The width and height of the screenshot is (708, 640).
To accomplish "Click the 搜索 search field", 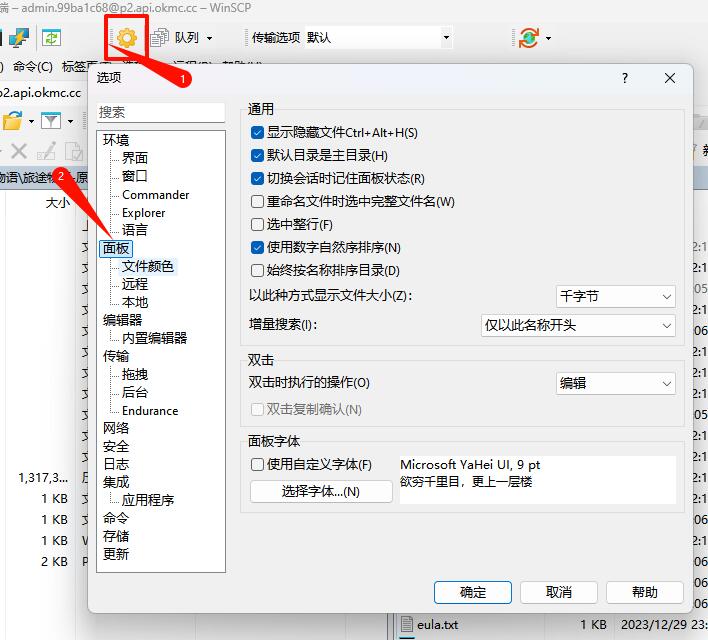I will (x=161, y=113).
